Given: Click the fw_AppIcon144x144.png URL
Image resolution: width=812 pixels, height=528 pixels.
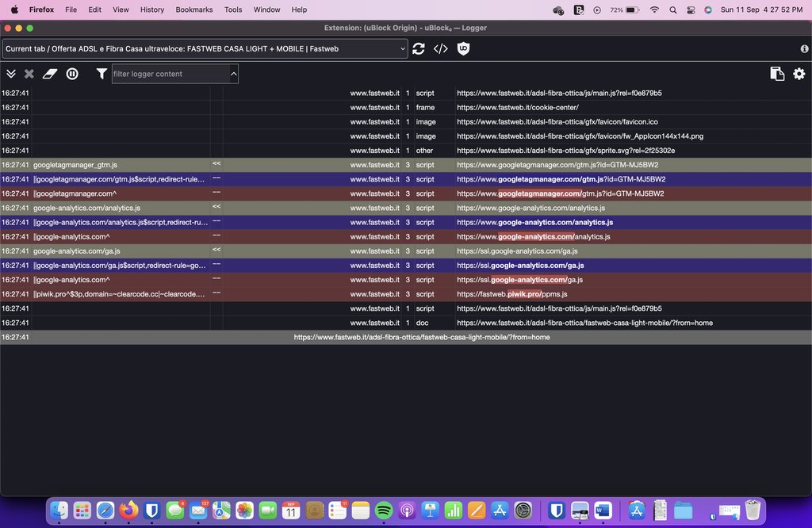Looking at the screenshot, I should (x=580, y=136).
